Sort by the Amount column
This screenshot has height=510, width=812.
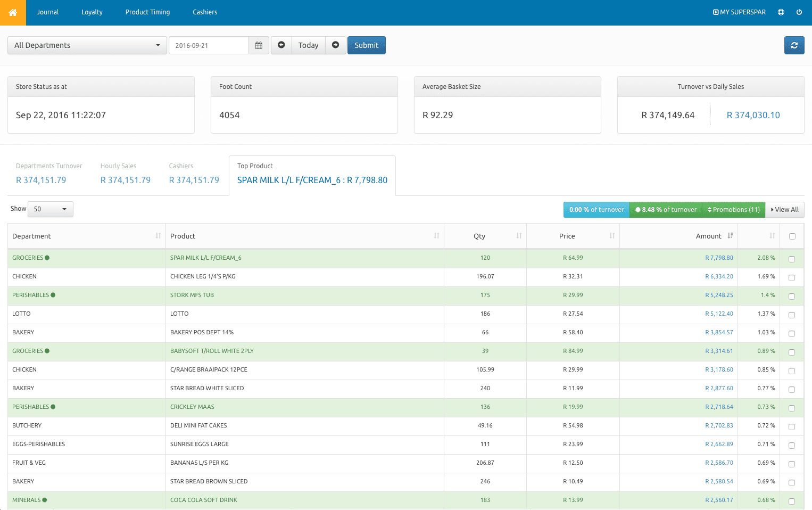678,236
